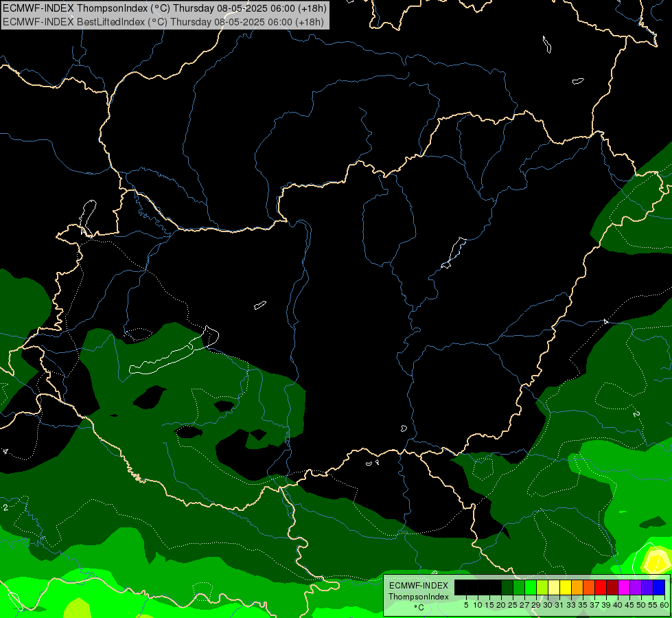Pick the purple 45–50 legend swatch
The image size is (672, 618).
tap(636, 588)
